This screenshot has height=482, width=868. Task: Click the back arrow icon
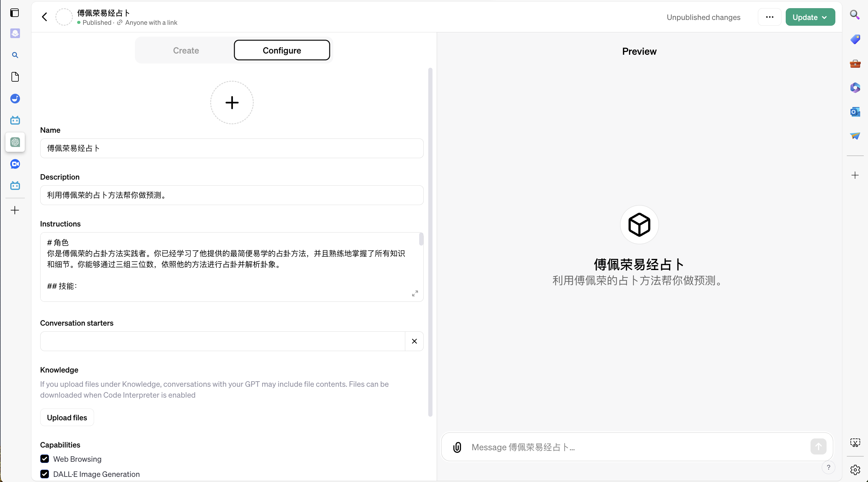44,17
